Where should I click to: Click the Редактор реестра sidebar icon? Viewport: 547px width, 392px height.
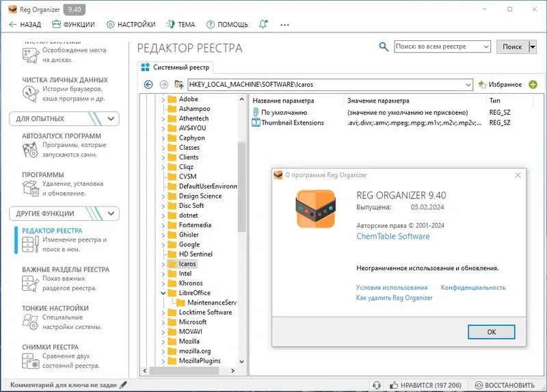(x=30, y=244)
